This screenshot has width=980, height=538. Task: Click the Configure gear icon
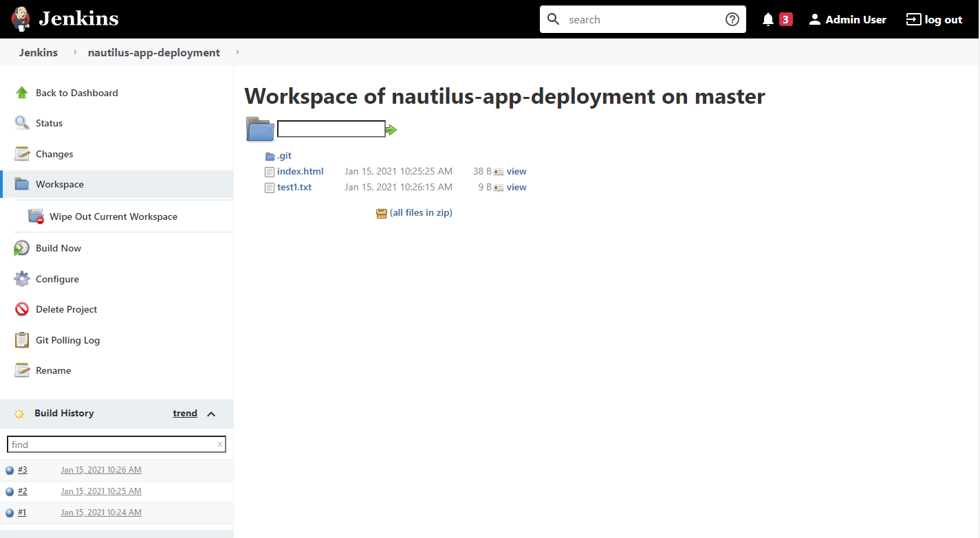[x=22, y=279]
